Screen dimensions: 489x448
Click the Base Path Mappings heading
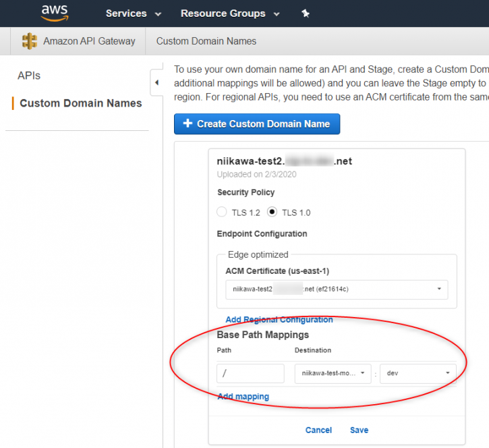263,335
